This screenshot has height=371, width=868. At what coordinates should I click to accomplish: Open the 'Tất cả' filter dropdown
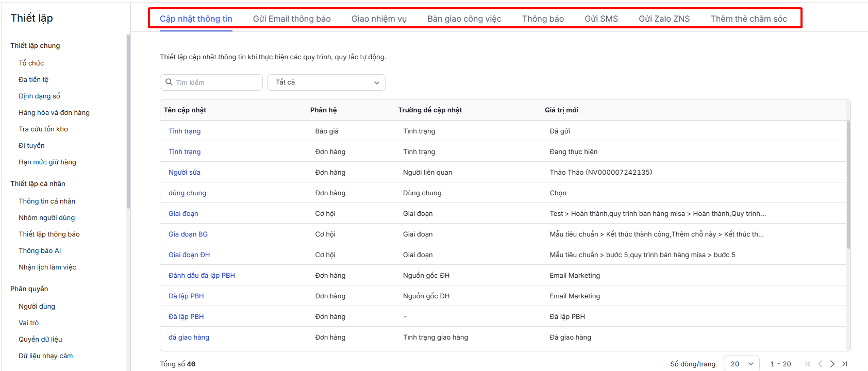tap(326, 82)
